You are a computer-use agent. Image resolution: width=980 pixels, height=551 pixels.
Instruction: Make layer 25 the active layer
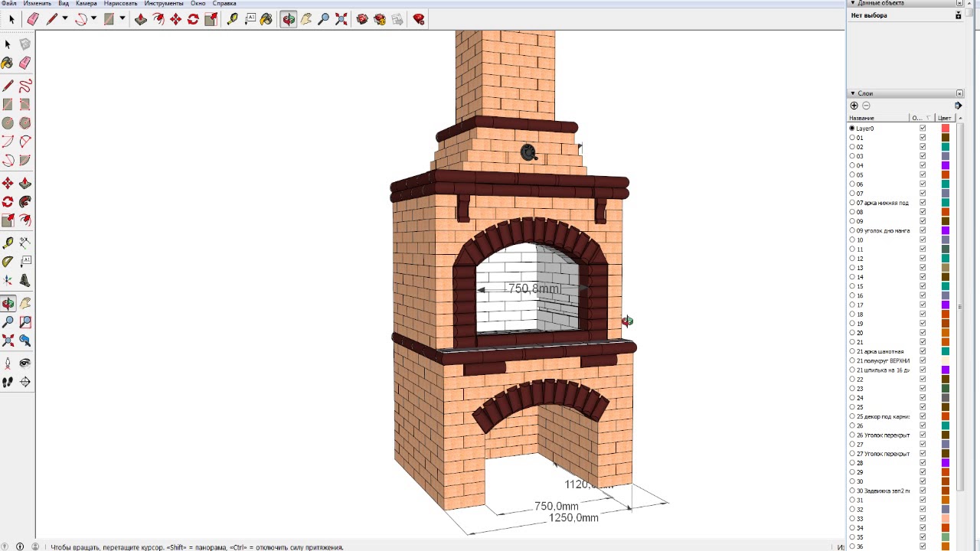[852, 407]
